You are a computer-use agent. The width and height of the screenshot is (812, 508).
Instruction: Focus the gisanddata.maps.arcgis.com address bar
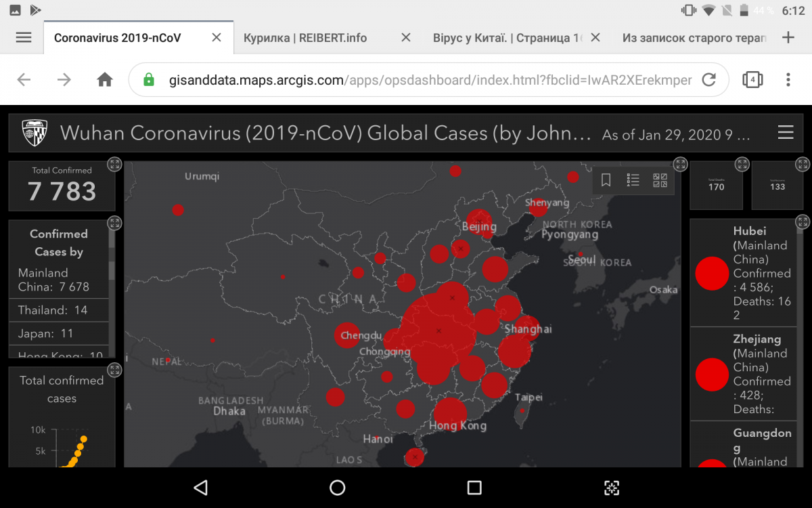(430, 80)
